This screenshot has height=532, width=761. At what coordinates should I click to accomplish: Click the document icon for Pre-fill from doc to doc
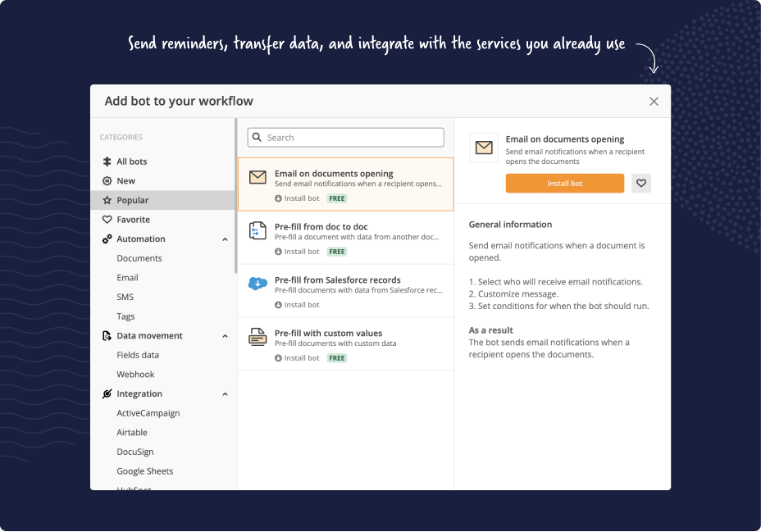pos(258,230)
